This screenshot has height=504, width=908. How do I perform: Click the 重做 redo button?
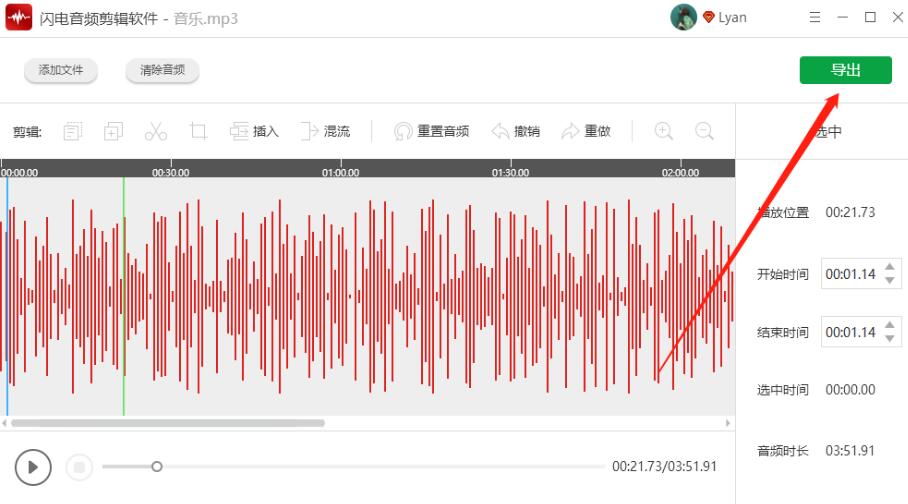click(x=586, y=132)
